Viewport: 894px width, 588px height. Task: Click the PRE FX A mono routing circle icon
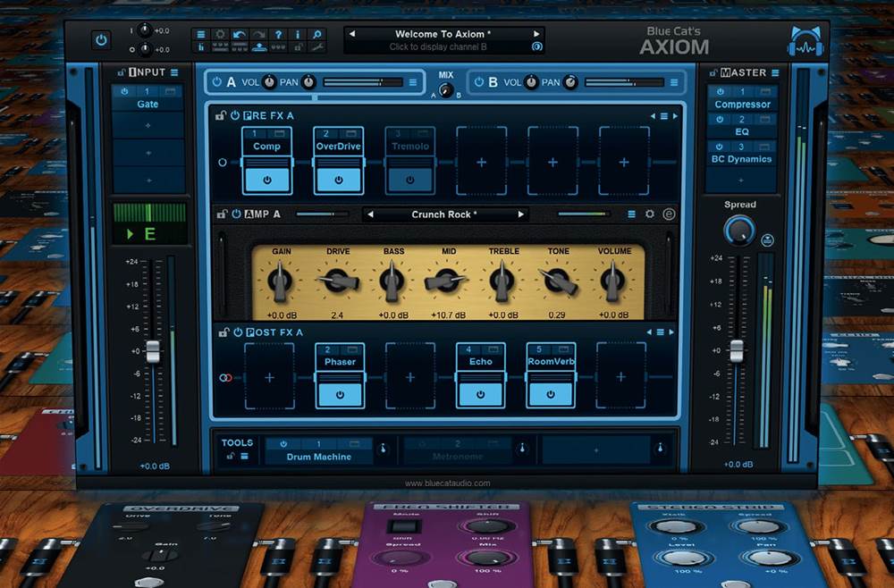coord(223,163)
